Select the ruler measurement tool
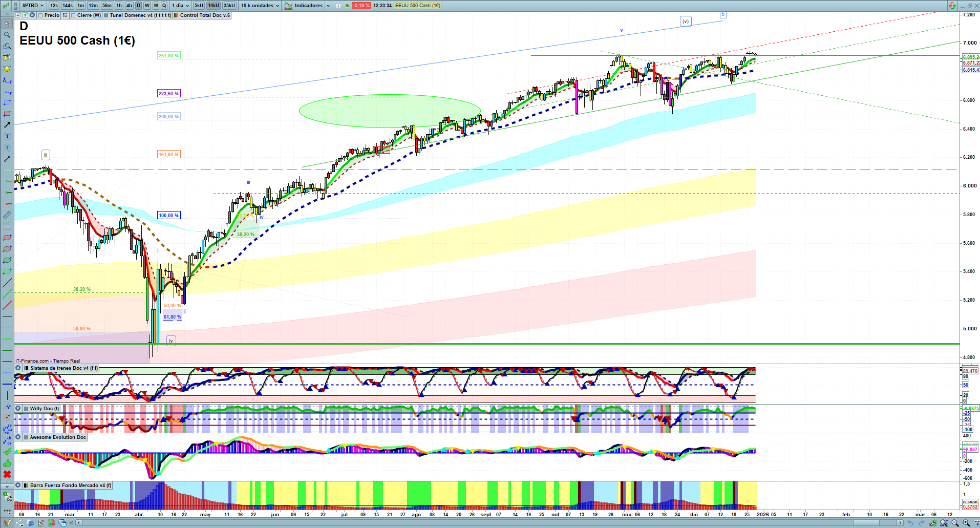Image resolution: width=980 pixels, height=528 pixels. 7,215
